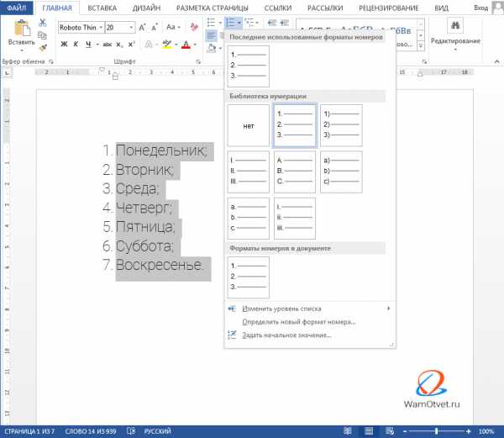Screen dimensions: 504x438
Task: Select the 'нет' numbering thumbnail
Action: tap(248, 125)
